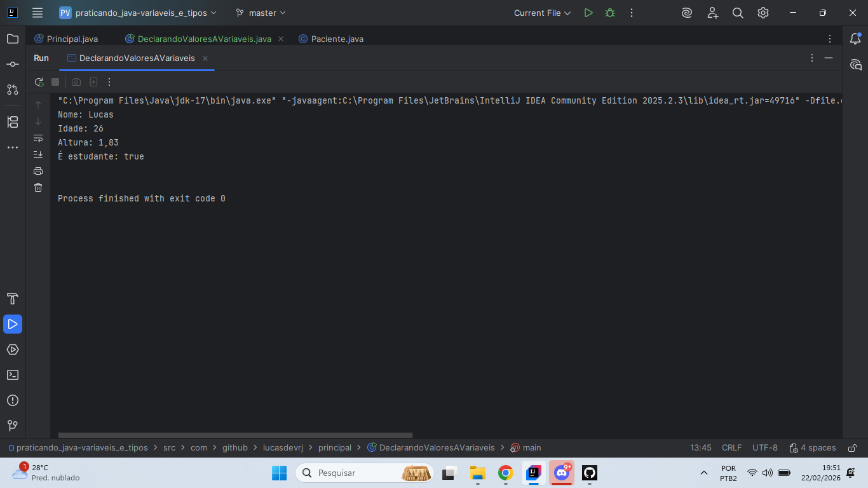Toggle read-only lock in status bar
Screen dimensions: 868x488
tap(853, 448)
